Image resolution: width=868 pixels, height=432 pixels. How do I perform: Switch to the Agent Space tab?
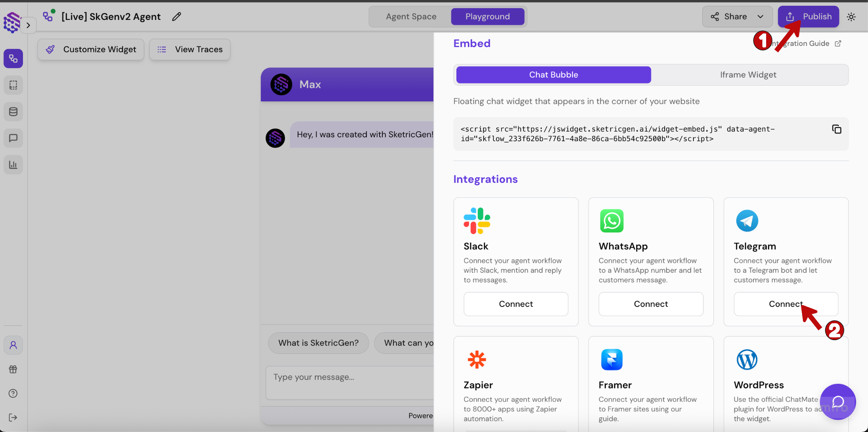pos(411,16)
